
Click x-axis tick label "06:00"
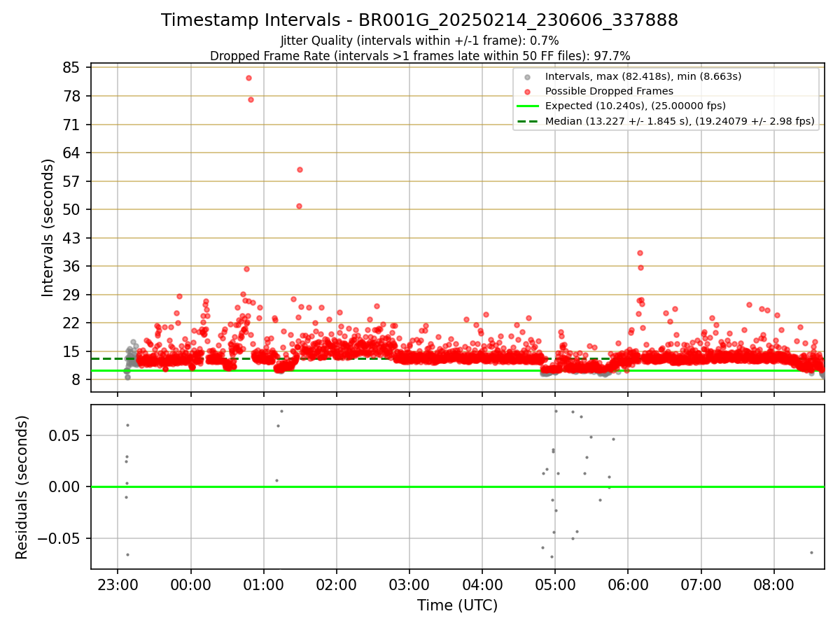click(628, 584)
